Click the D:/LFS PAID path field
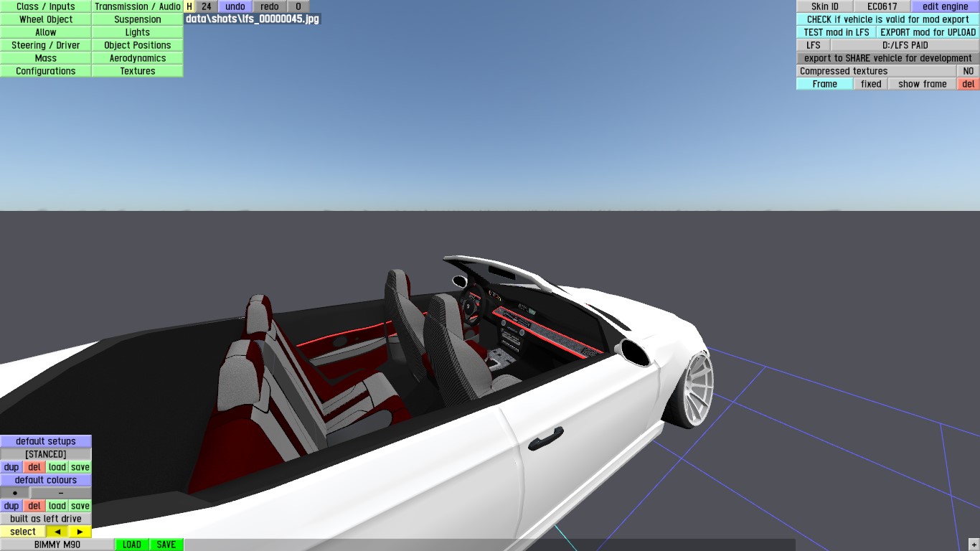Image resolution: width=980 pixels, height=551 pixels. pos(905,45)
